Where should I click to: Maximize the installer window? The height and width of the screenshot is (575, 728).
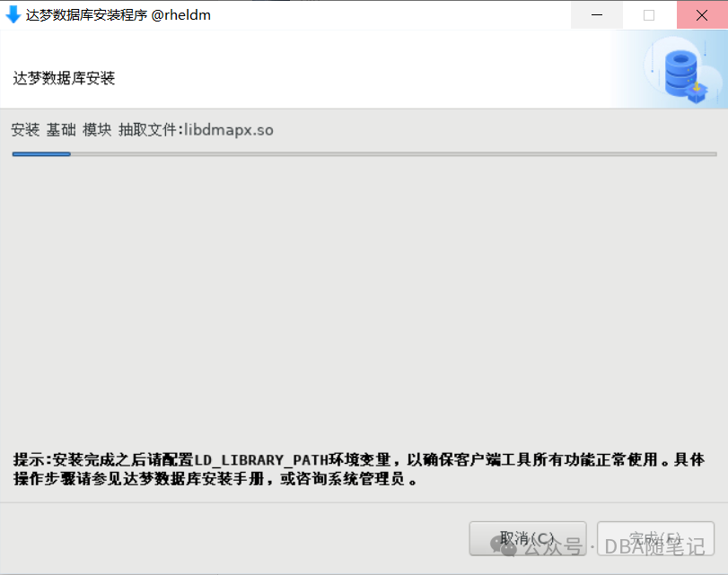click(x=649, y=15)
